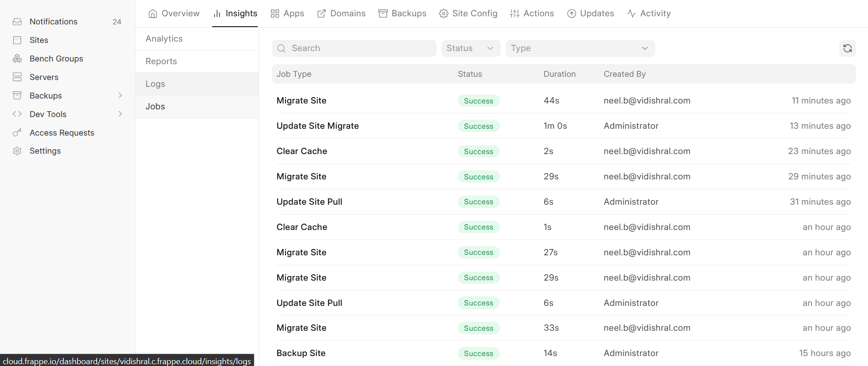This screenshot has height=366, width=868.
Task: Open Reports in the Insights sidebar
Action: coord(161,61)
